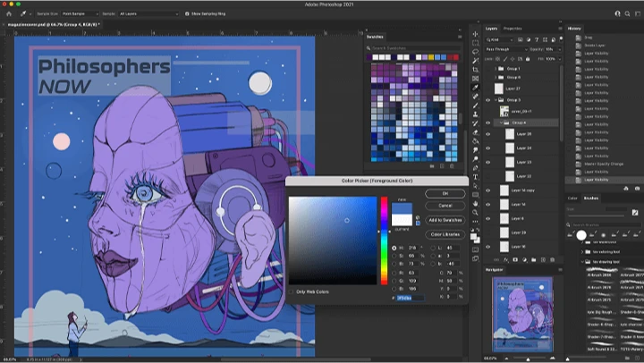Image resolution: width=644 pixels, height=363 pixels.
Task: Select the Frame tool
Action: [475, 79]
